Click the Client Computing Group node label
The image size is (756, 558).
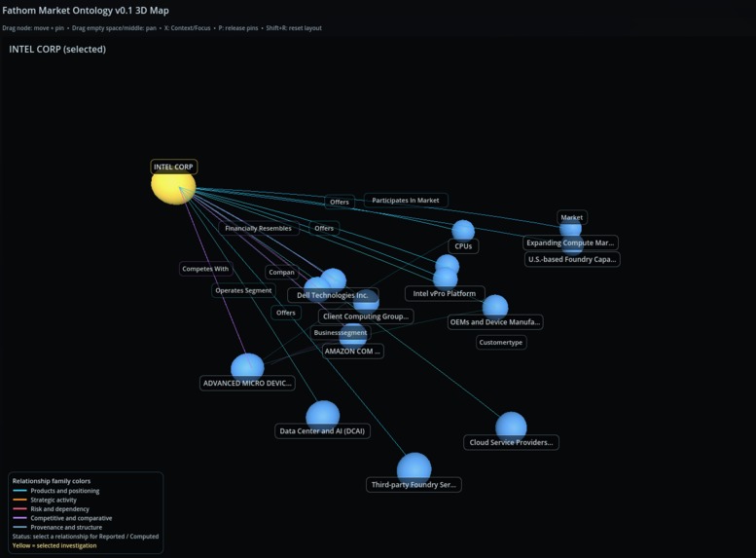pos(366,316)
